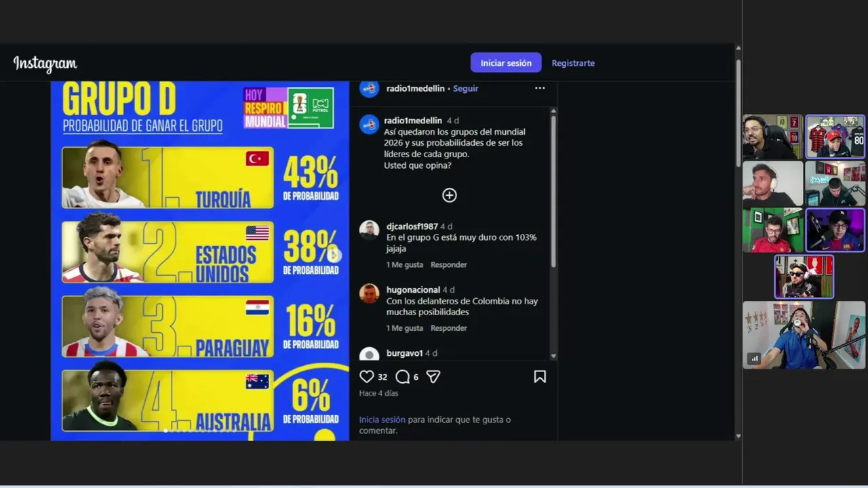Open the post options three-dot menu
Viewport: 868px width, 488px height.
coord(540,88)
